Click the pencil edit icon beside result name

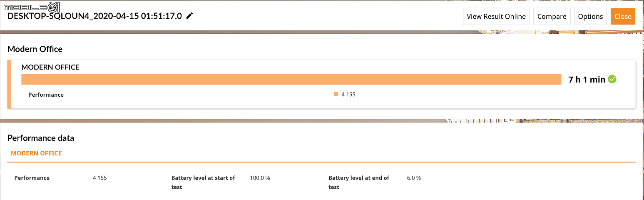point(190,16)
